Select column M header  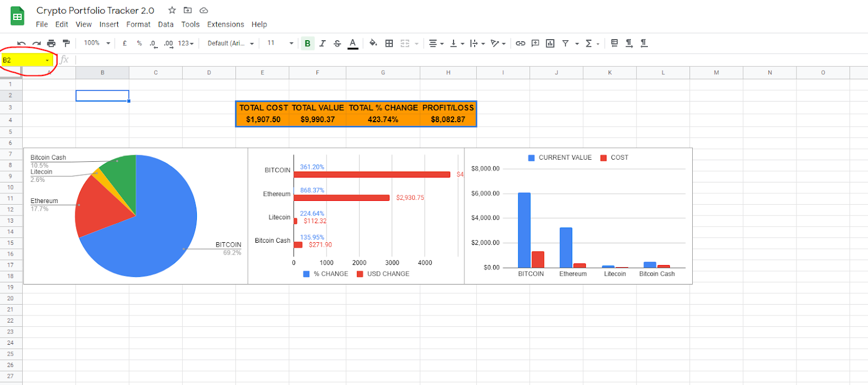716,73
